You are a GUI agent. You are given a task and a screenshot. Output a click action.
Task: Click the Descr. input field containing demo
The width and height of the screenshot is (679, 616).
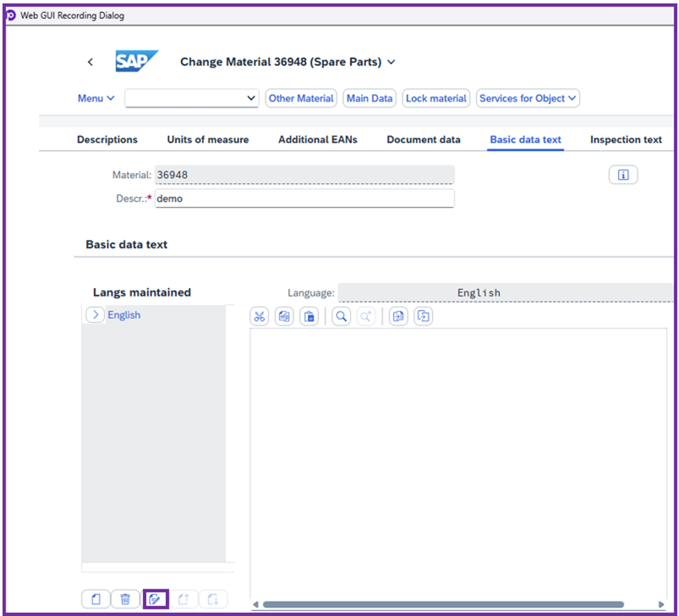point(305,199)
